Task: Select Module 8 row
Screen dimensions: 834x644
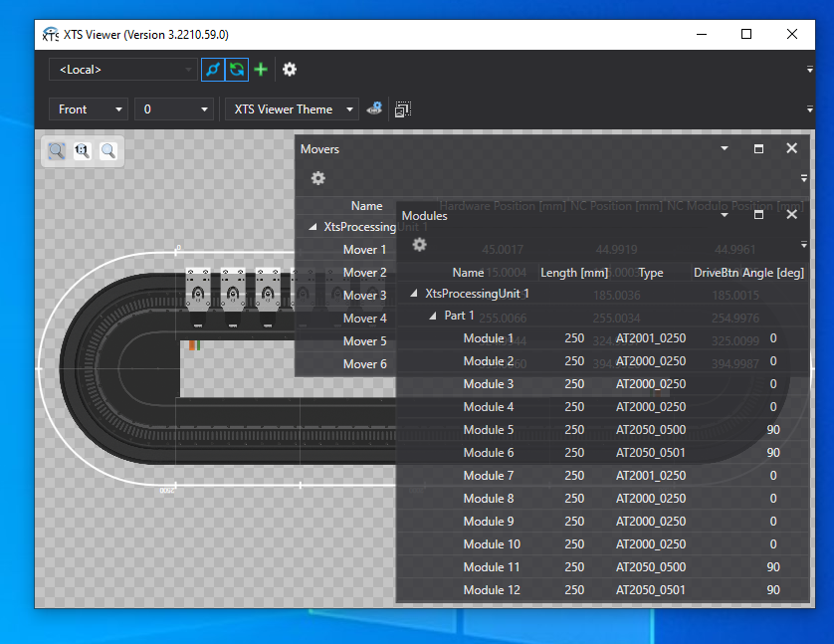Action: 603,499
